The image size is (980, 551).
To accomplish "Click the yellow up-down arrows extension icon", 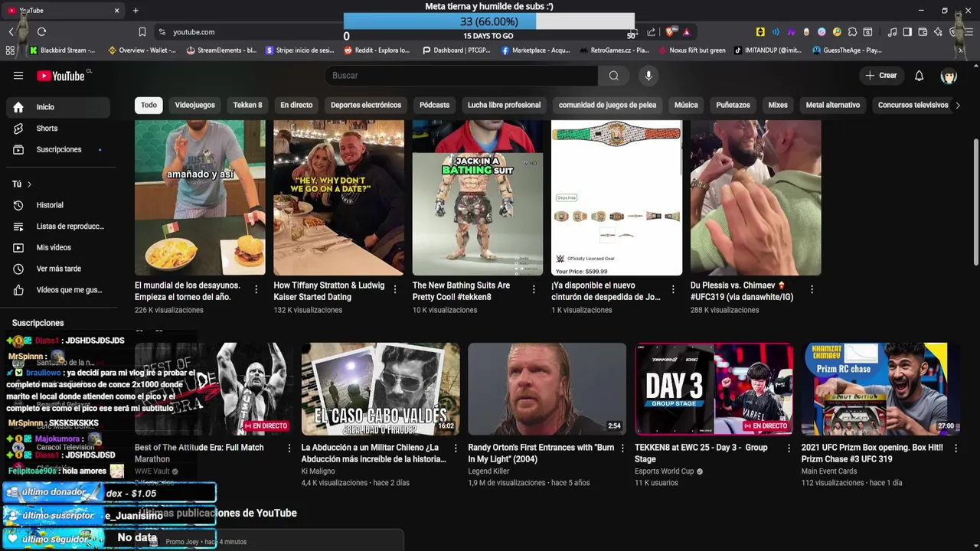I will point(760,32).
